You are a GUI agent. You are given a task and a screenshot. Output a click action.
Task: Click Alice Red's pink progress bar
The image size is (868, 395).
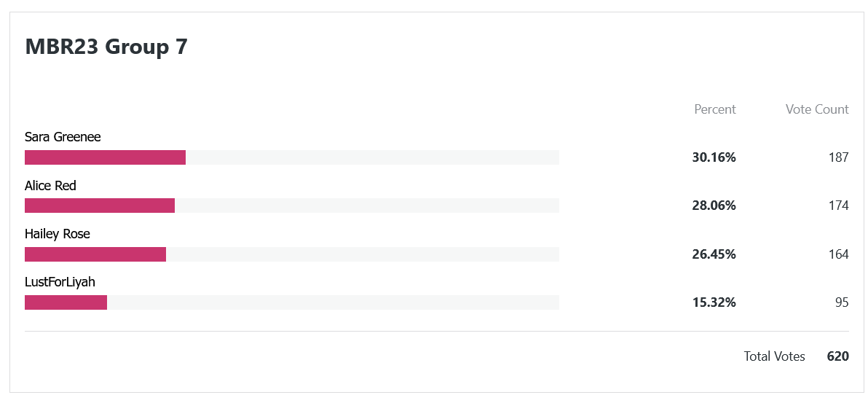(x=100, y=206)
